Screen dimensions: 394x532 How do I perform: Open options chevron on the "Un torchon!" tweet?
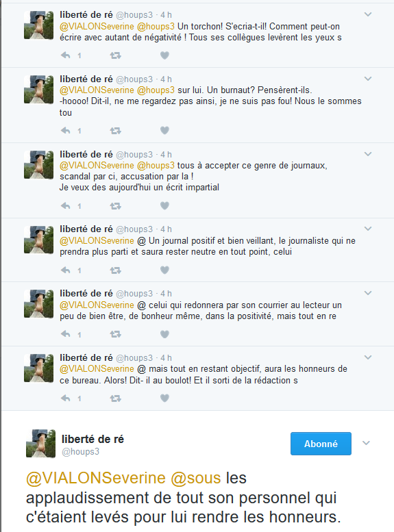368,14
